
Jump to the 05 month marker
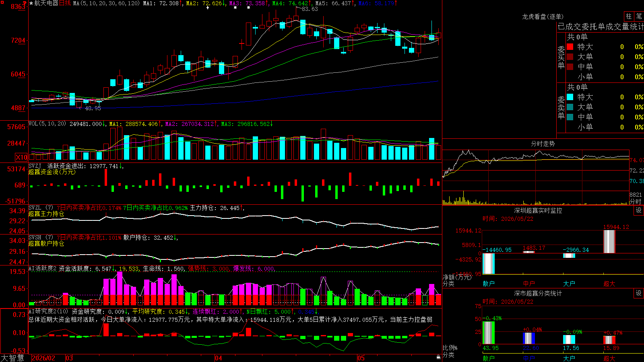click(361, 358)
